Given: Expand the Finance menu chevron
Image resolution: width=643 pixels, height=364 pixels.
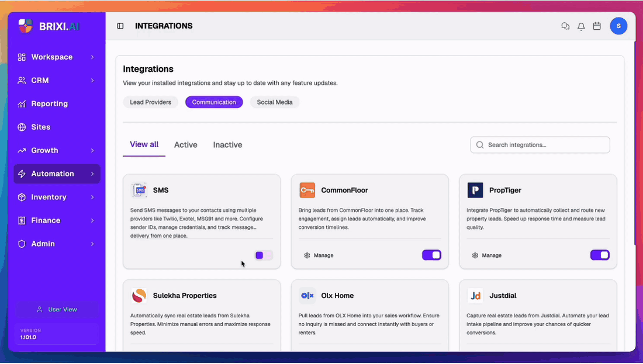Looking at the screenshot, I should point(92,220).
